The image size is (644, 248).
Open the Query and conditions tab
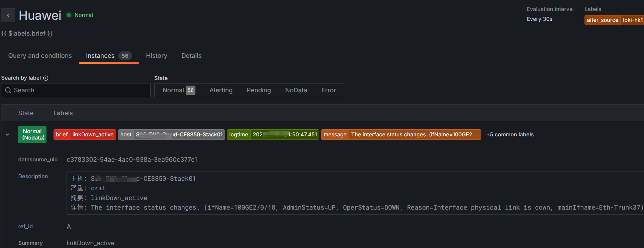40,56
